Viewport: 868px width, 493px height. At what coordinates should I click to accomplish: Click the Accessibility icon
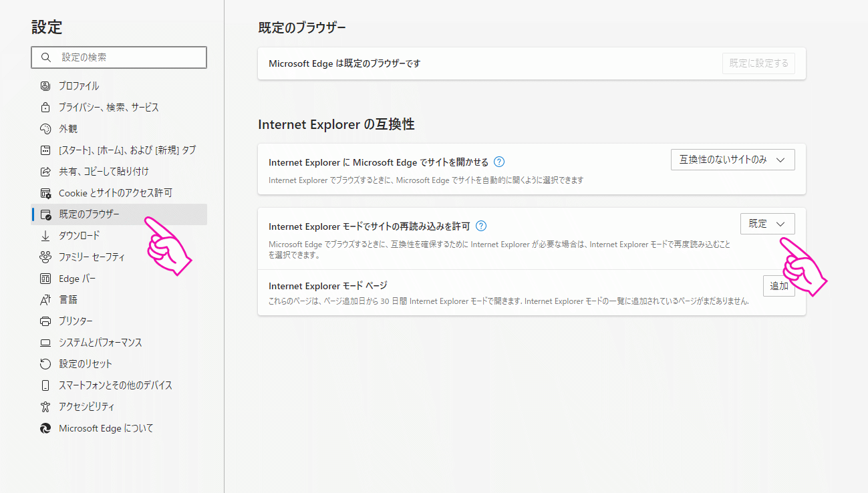click(x=45, y=407)
